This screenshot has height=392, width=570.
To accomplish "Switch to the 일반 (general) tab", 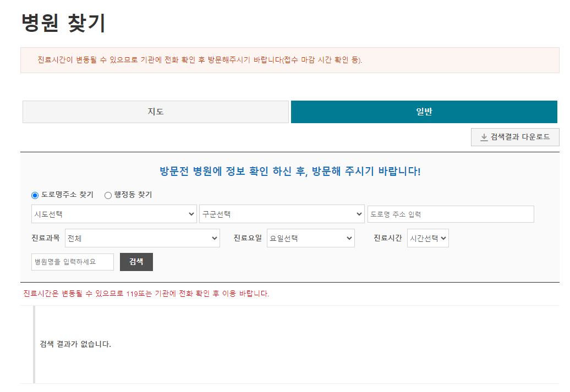I will [x=424, y=112].
